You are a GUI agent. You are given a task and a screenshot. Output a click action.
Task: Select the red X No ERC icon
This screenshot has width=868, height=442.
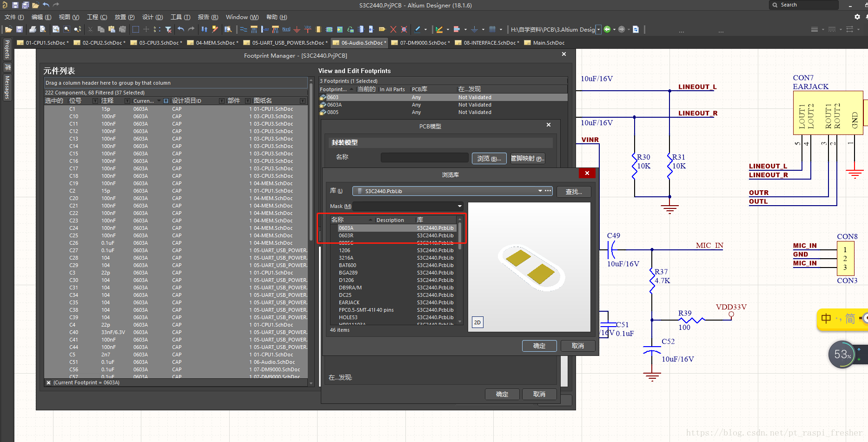pos(393,29)
